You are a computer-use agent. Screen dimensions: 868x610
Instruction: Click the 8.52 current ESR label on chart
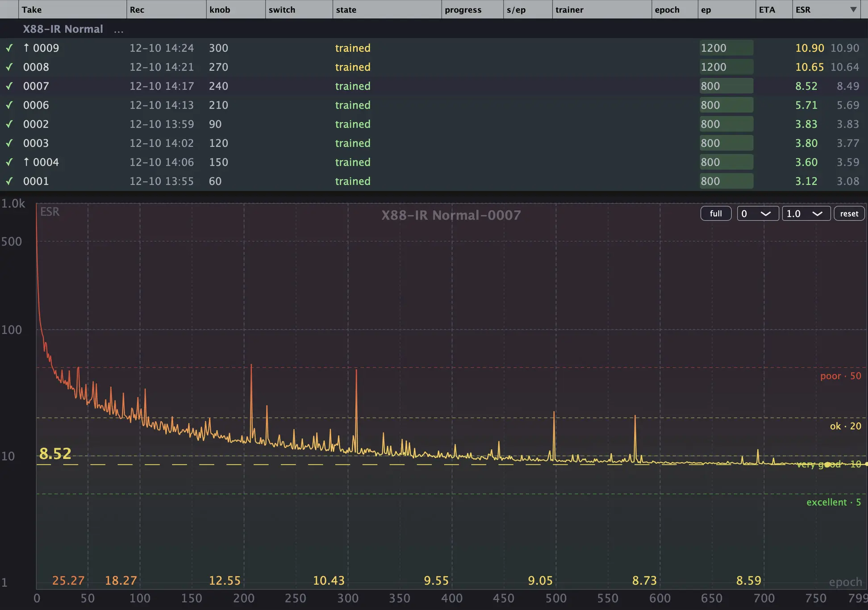tap(55, 453)
